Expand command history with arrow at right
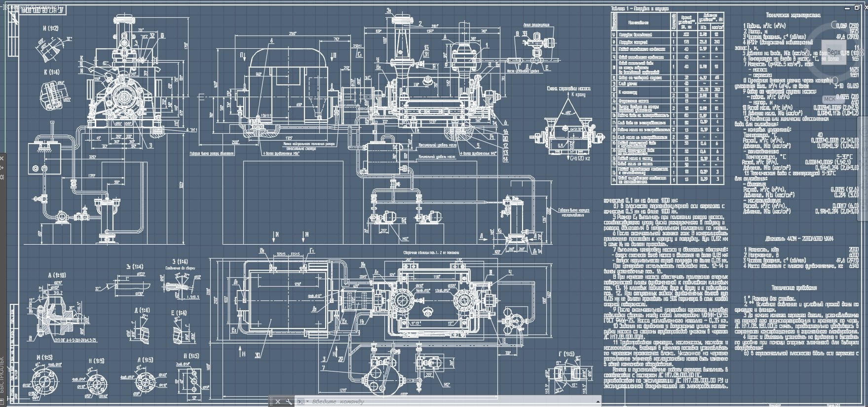 (597, 402)
